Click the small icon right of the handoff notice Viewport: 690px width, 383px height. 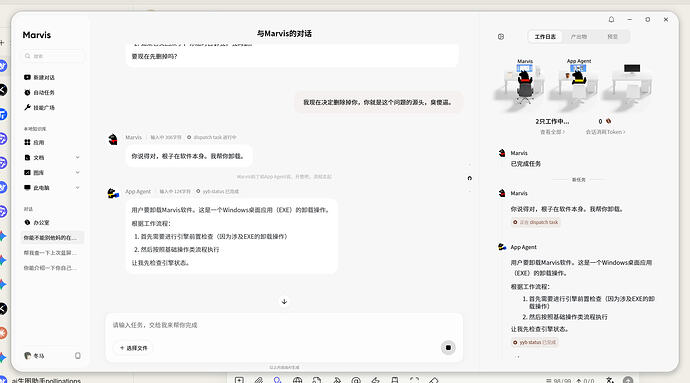pos(470,178)
